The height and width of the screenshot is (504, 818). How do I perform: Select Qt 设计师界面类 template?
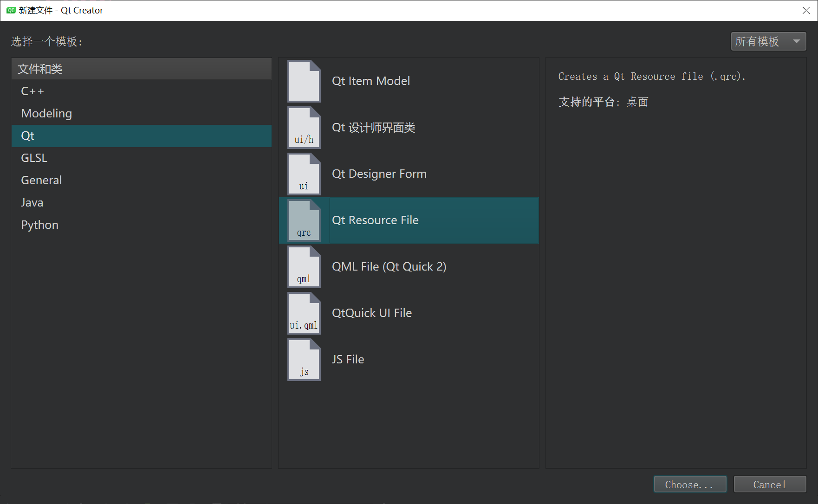[x=409, y=128]
